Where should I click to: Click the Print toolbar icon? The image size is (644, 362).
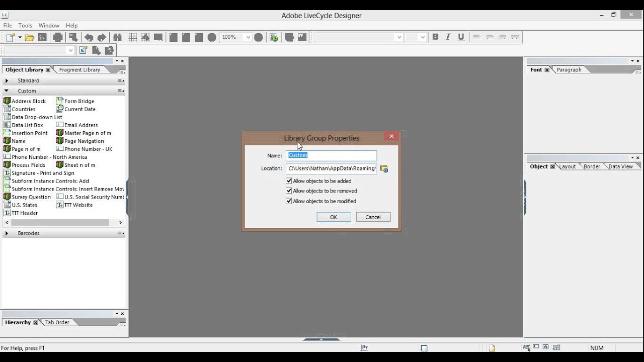(58, 37)
